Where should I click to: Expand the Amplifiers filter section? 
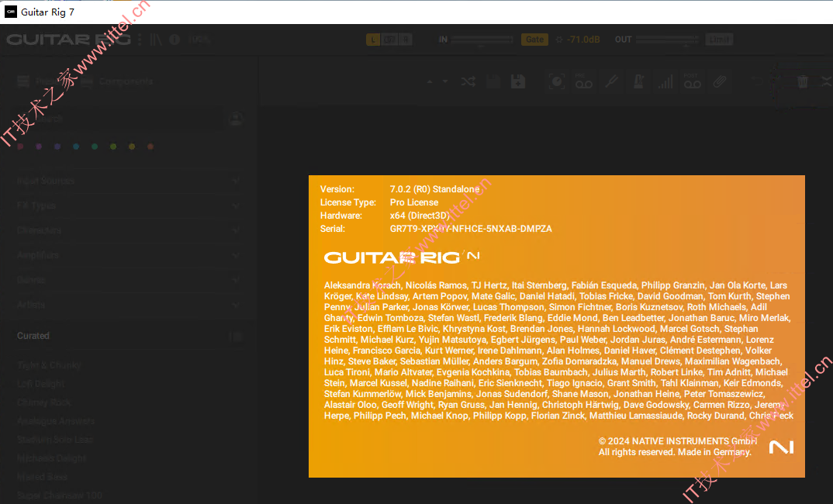point(128,255)
